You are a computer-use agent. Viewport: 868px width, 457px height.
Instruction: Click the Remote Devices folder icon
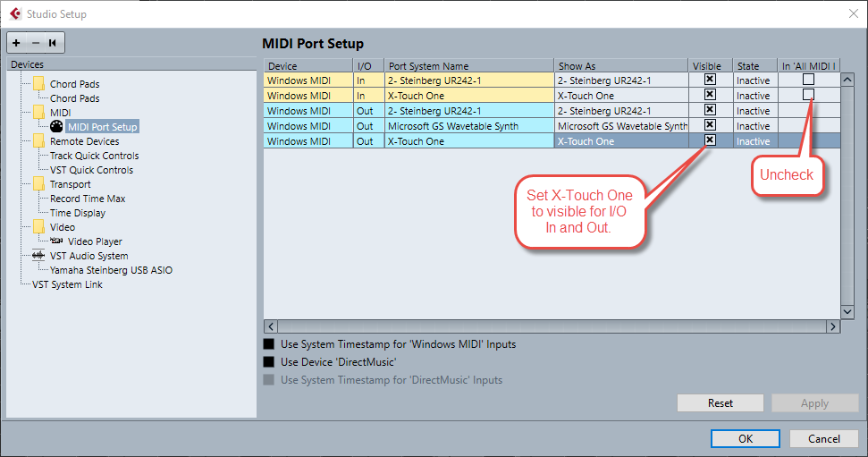tap(38, 141)
